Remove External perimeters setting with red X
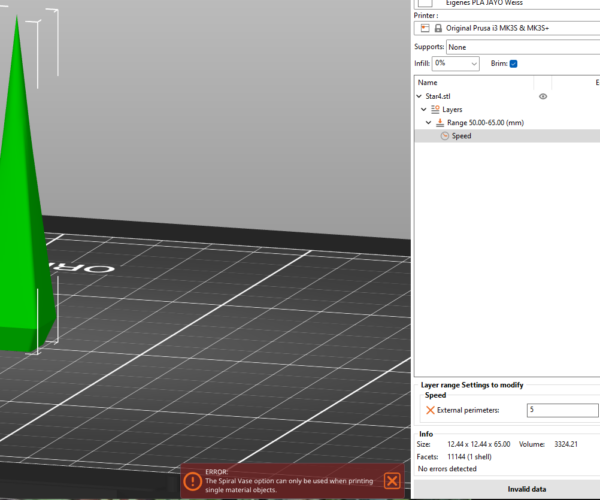The image size is (600, 500). pyautogui.click(x=430, y=410)
